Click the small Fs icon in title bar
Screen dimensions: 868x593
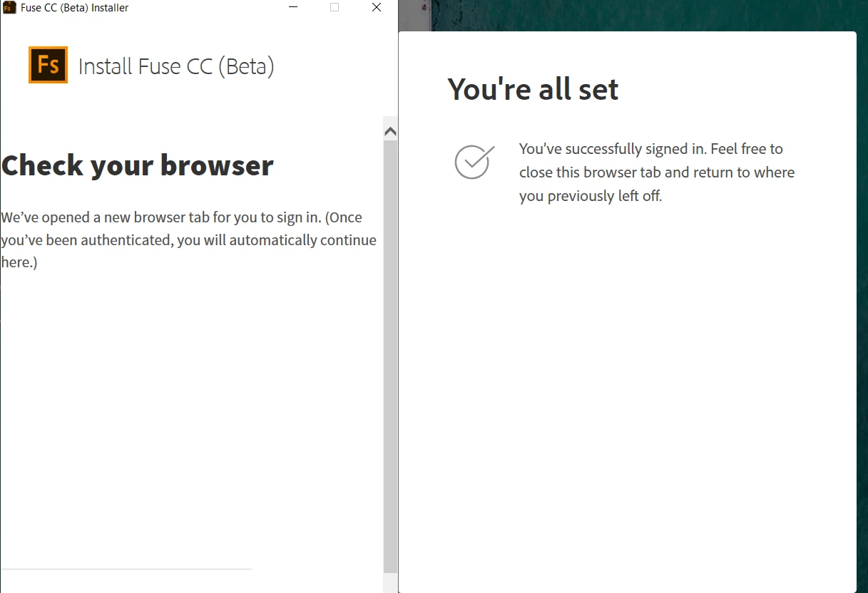9,8
